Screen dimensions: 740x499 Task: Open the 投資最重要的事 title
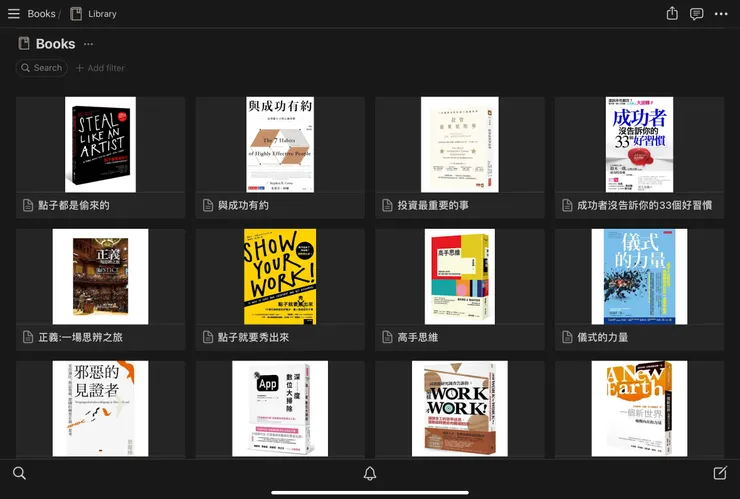pyautogui.click(x=433, y=205)
